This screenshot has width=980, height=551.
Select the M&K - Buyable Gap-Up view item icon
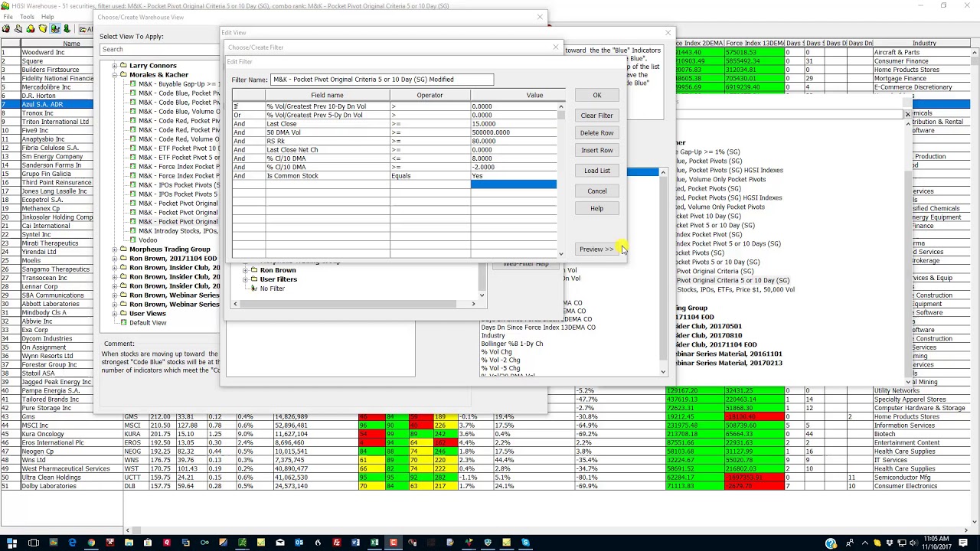[132, 84]
